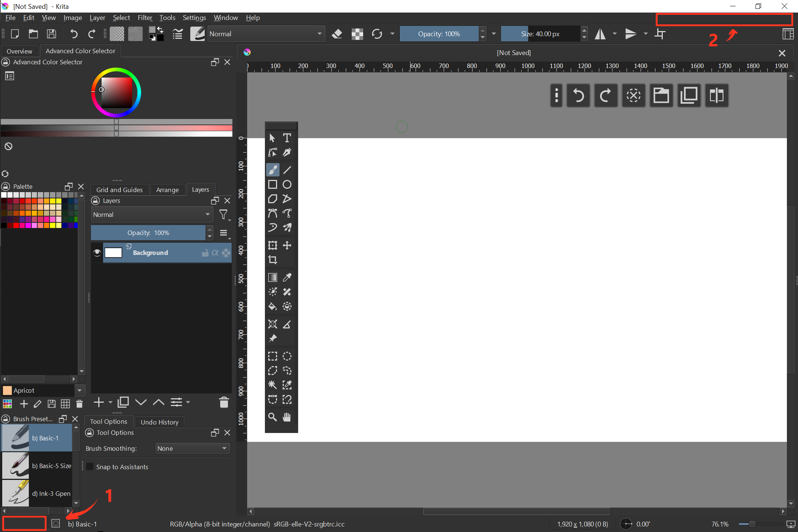Enable Snap to Assistants checkbox
Viewport: 798px width, 532px height.
click(90, 467)
